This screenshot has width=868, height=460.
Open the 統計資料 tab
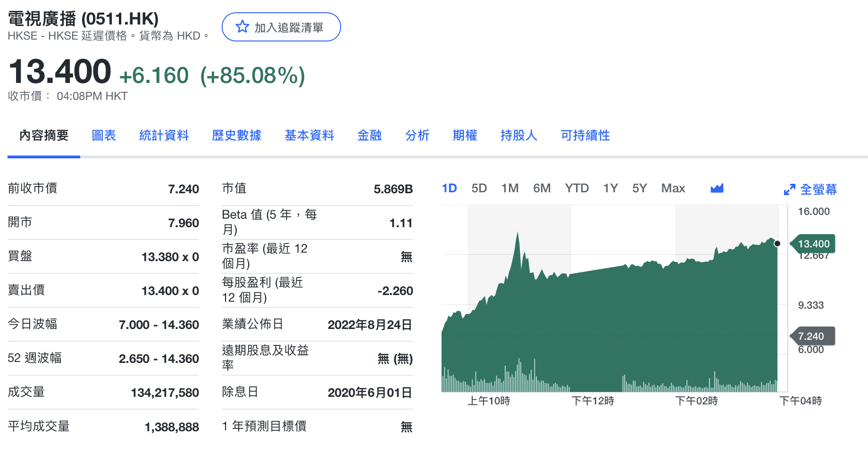[x=164, y=136]
